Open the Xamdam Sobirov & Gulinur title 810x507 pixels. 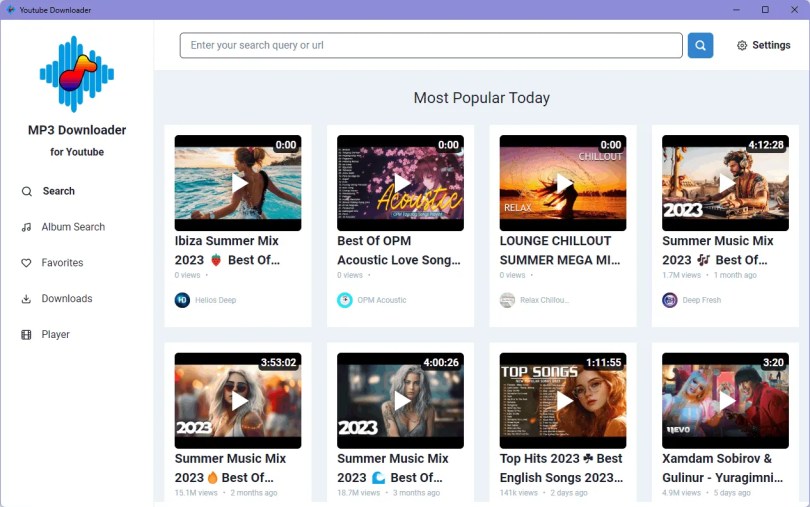[723, 468]
